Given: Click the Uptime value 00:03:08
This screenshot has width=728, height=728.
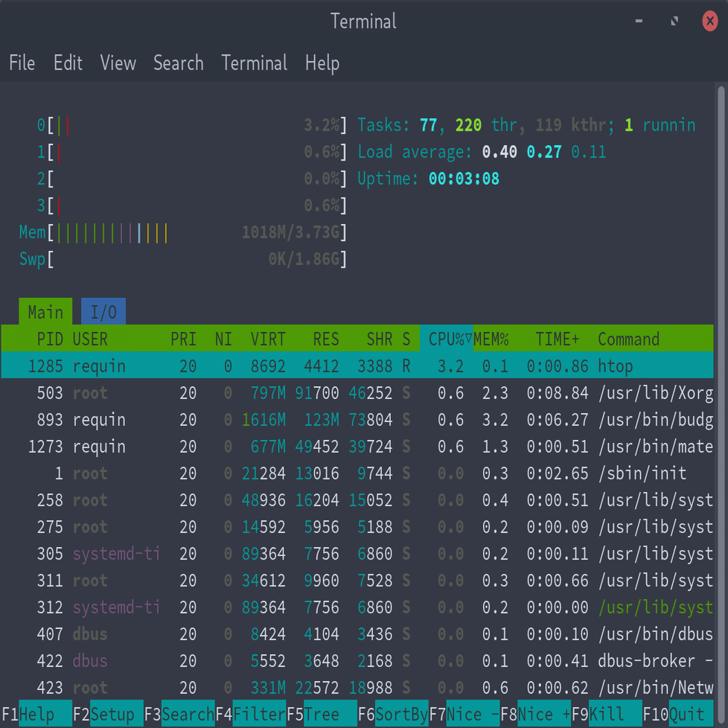Looking at the screenshot, I should click(x=464, y=179).
